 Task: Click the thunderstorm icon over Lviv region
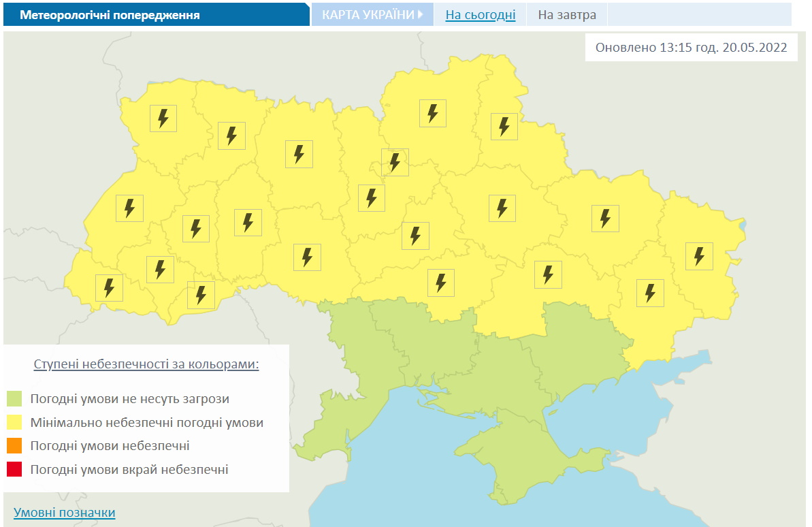click(129, 208)
